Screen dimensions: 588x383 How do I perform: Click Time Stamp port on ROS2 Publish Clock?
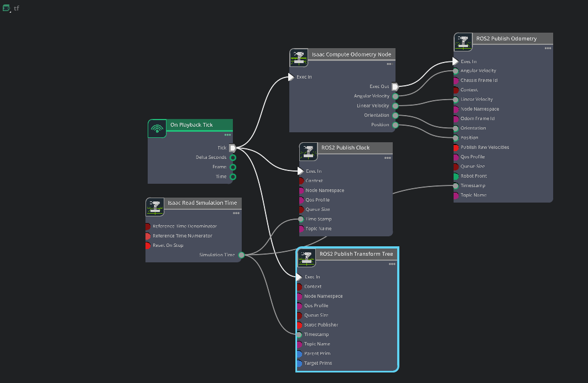(x=301, y=219)
